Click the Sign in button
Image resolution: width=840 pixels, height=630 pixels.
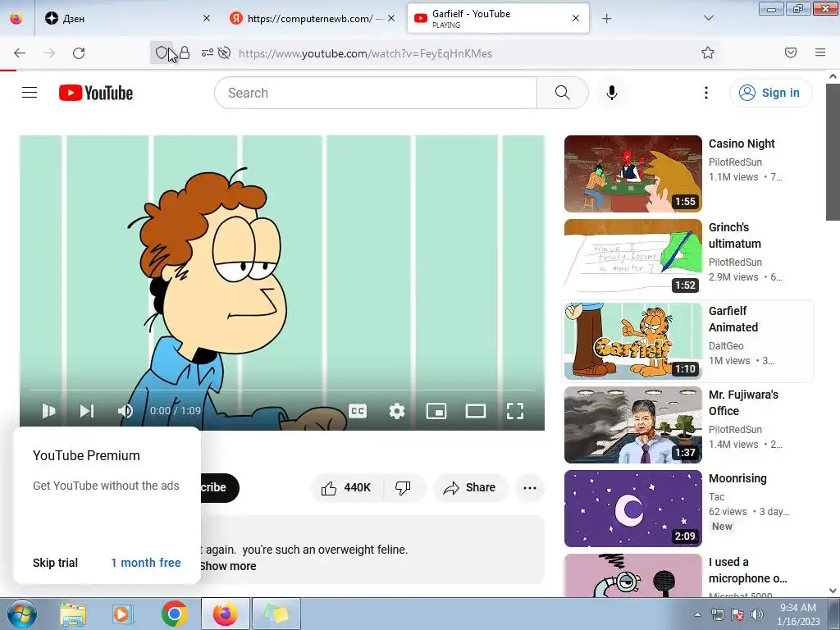770,93
